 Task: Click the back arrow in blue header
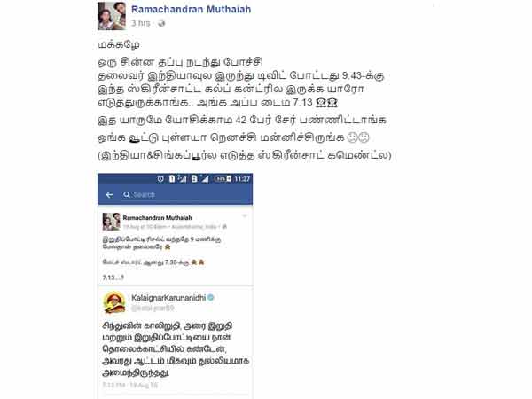coord(110,194)
